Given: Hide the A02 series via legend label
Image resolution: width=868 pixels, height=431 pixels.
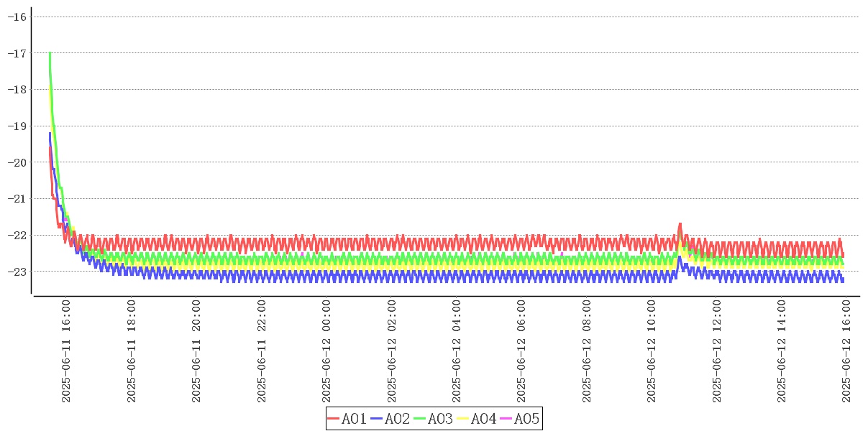Looking at the screenshot, I should [x=398, y=419].
